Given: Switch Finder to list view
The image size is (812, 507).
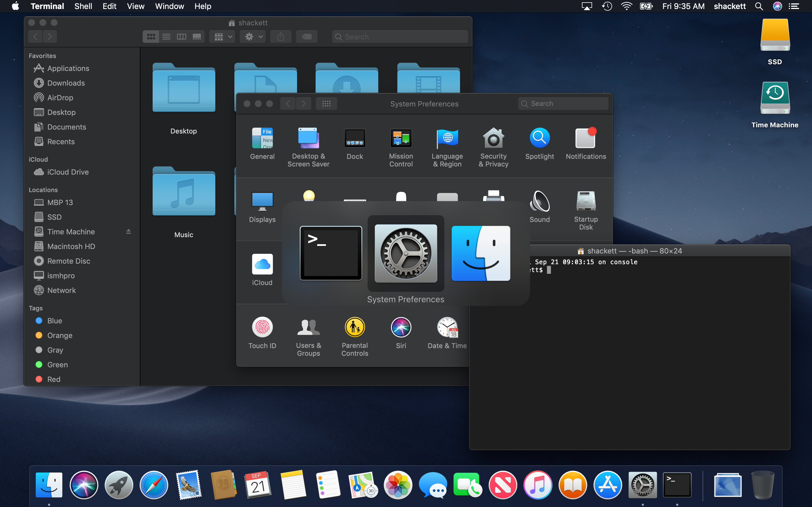Looking at the screenshot, I should pos(166,37).
